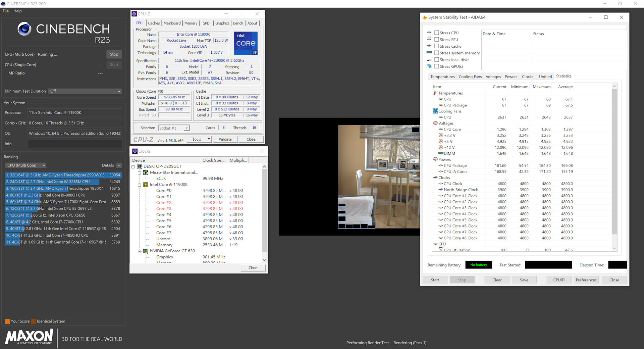Screen dimensions: 644x349
Task: Click the Powers lightning icon in statistics
Action: (x=435, y=159)
